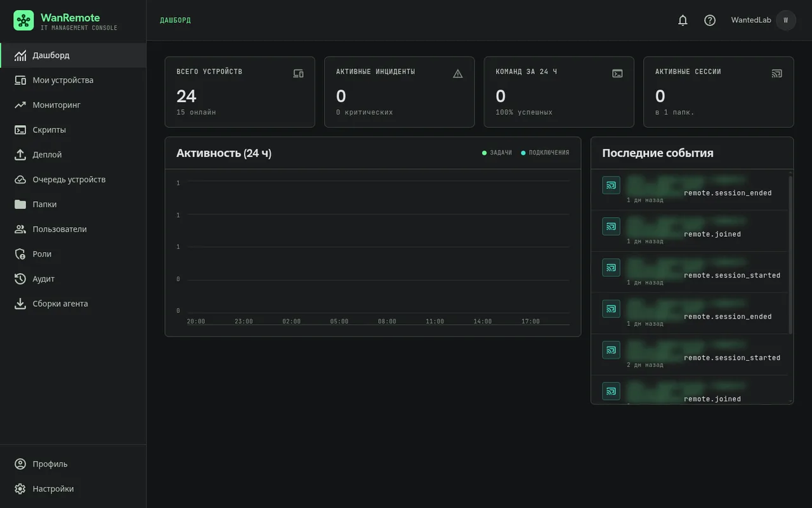The width and height of the screenshot is (812, 508).
Task: Click devices icon on Всего устройств card
Action: [x=298, y=74]
